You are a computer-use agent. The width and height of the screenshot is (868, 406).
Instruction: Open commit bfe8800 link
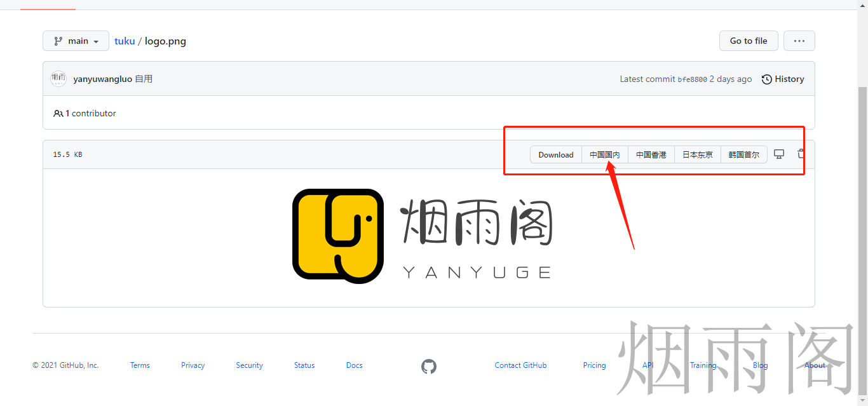click(x=692, y=79)
